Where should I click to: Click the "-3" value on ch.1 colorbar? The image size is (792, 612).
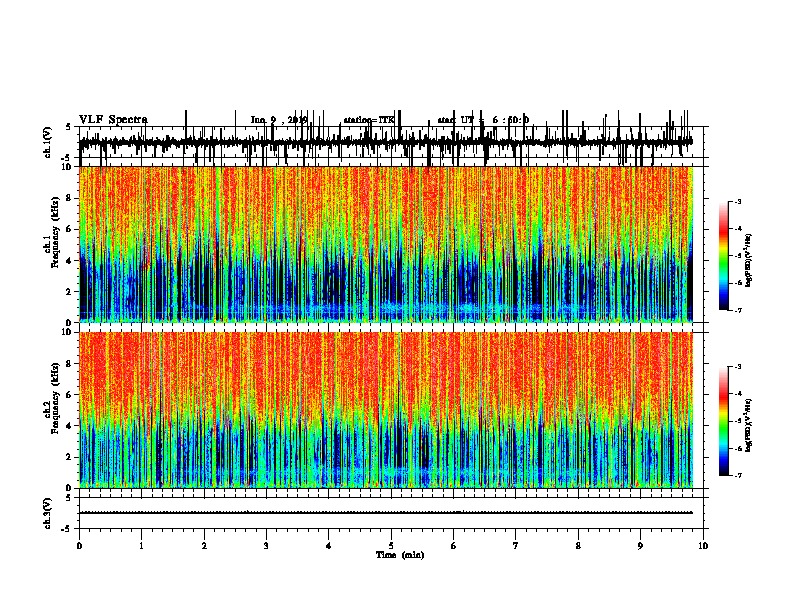coord(737,201)
